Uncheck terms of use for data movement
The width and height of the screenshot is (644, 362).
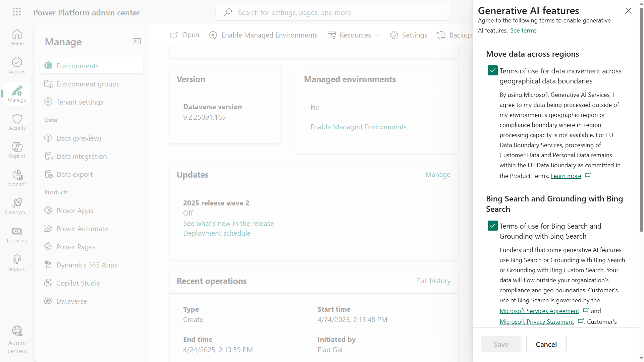(x=492, y=70)
